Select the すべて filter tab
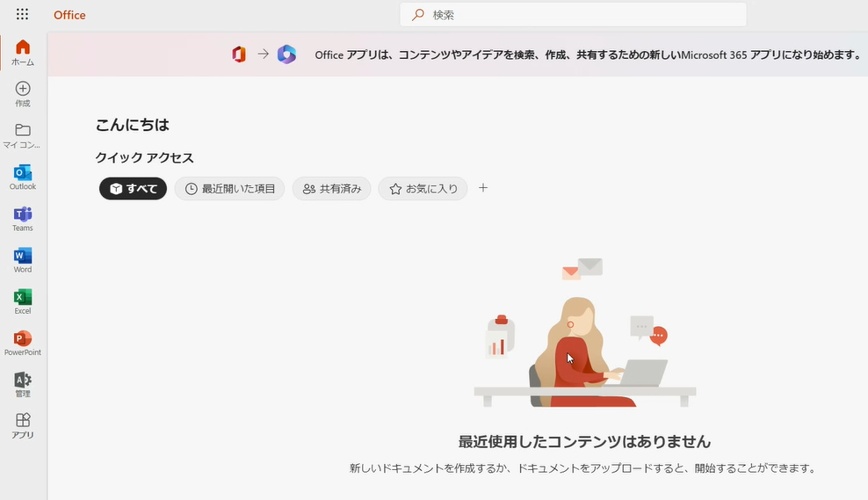The height and width of the screenshot is (500, 868). tap(133, 189)
